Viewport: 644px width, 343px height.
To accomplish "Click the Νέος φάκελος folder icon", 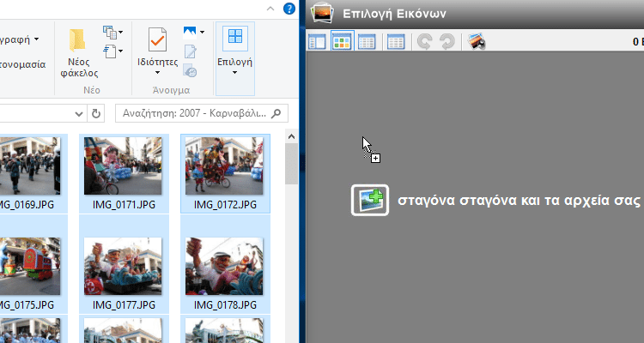I will pyautogui.click(x=77, y=40).
